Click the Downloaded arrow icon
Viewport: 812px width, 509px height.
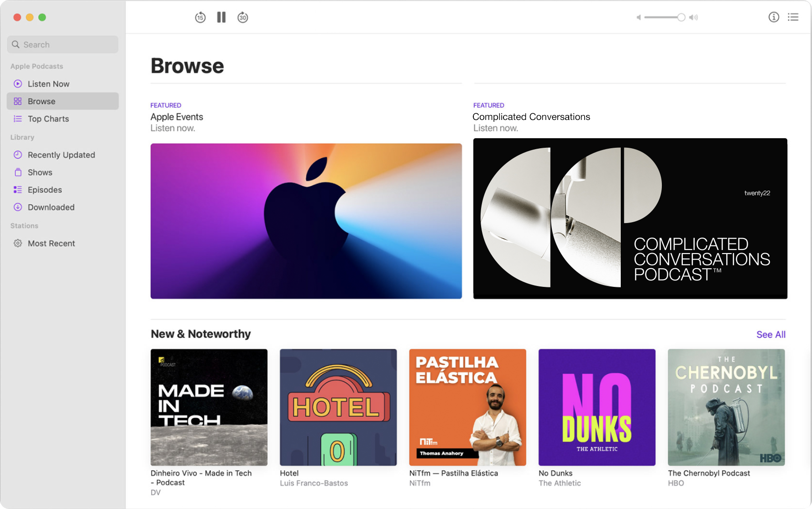(18, 207)
